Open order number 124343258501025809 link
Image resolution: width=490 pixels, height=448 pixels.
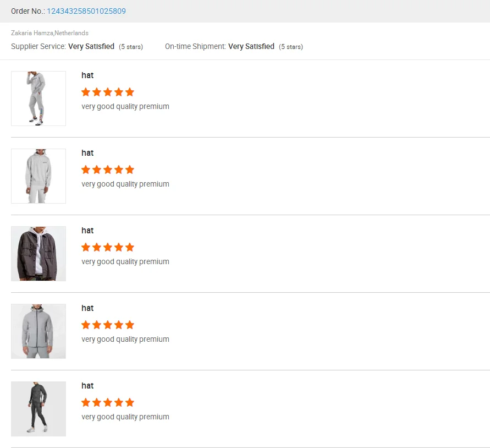[86, 11]
